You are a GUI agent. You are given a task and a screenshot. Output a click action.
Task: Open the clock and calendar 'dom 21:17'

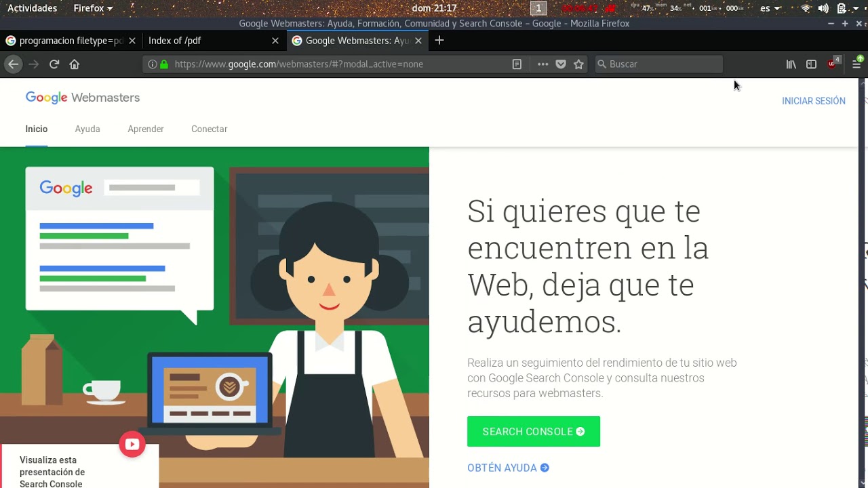(x=434, y=8)
